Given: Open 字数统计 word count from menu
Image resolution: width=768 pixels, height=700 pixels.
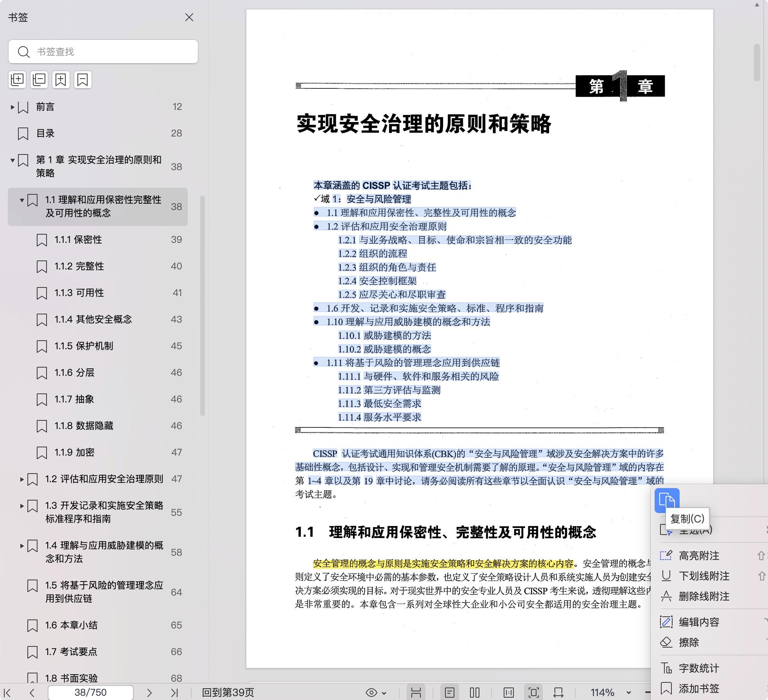Looking at the screenshot, I should 699,668.
